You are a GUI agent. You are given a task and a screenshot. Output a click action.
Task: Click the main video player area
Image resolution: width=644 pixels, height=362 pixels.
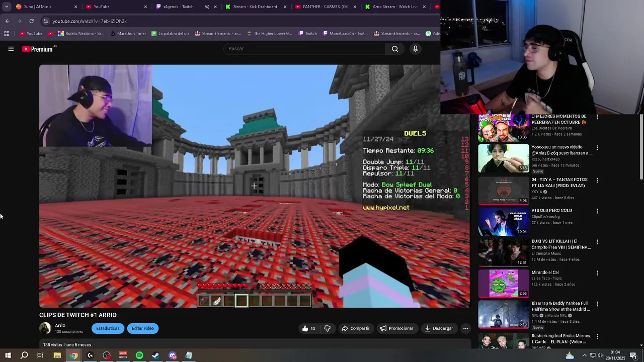(x=254, y=186)
